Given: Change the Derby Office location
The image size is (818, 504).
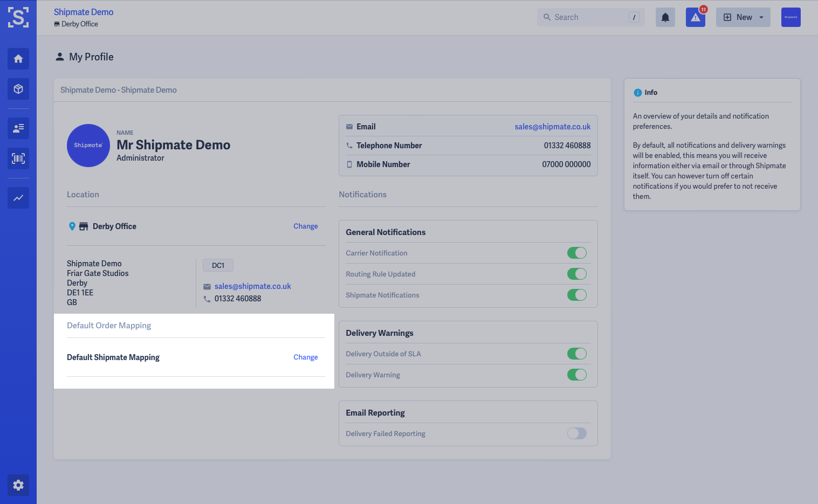Looking at the screenshot, I should (306, 226).
